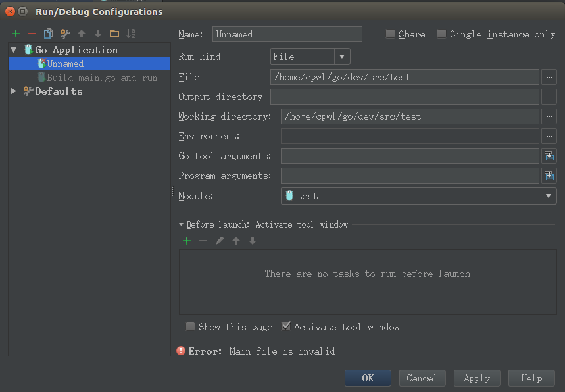Sort configurations with the alphabetical sort icon
The height and width of the screenshot is (392, 565).
(x=130, y=34)
